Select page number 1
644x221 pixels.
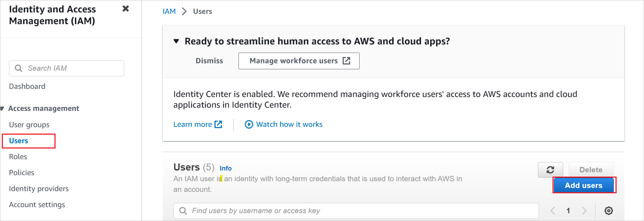(568, 211)
